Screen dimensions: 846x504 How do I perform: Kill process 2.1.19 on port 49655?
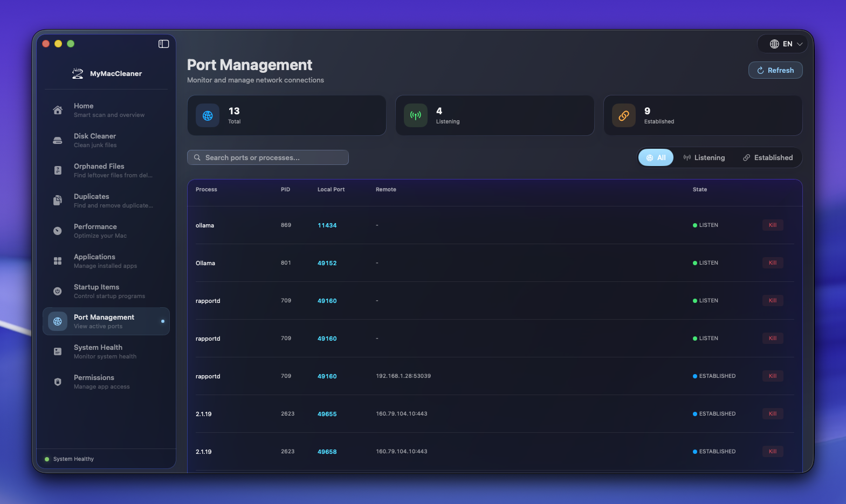click(x=773, y=413)
